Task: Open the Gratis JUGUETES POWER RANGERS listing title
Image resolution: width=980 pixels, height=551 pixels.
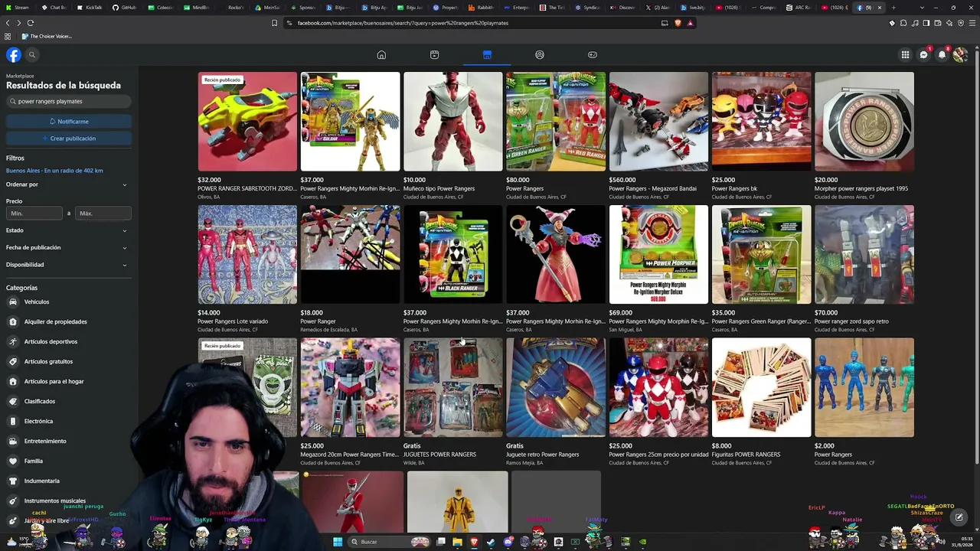Action: pos(439,455)
